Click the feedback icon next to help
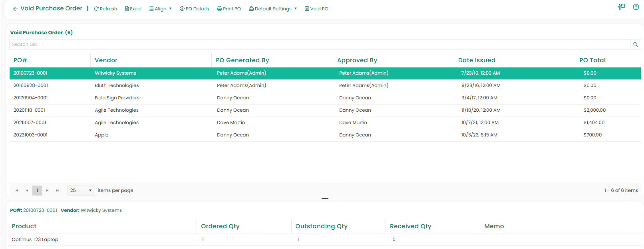The height and width of the screenshot is (249, 644). [621, 7]
